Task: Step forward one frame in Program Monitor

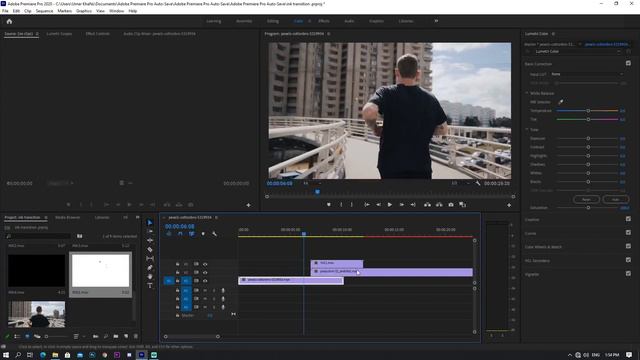Action: [x=401, y=204]
